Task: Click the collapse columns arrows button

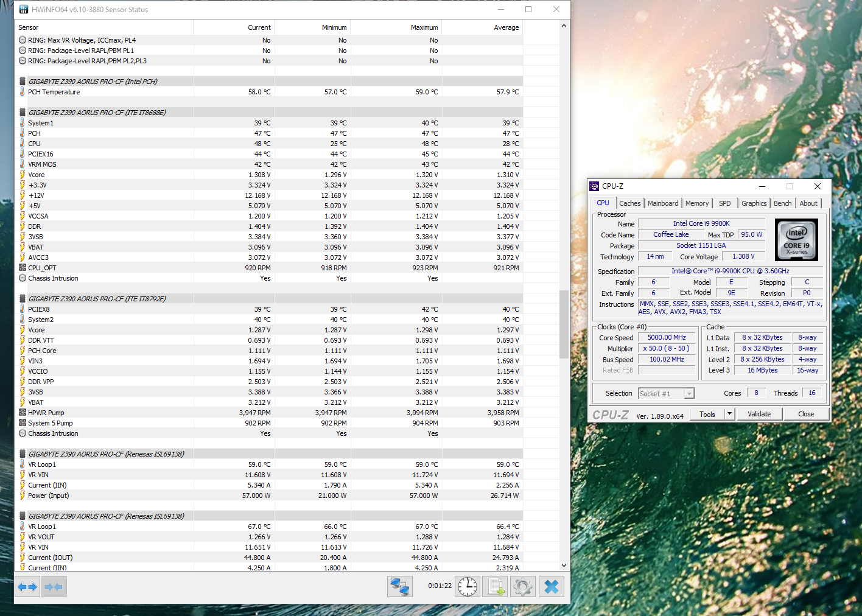Action: (x=54, y=587)
